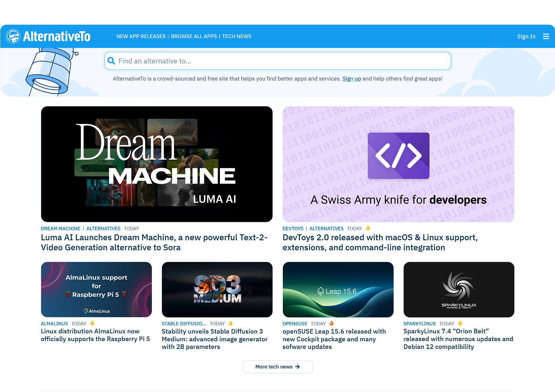
Task: Click the AlternativeTo logo icon
Action: (x=13, y=36)
